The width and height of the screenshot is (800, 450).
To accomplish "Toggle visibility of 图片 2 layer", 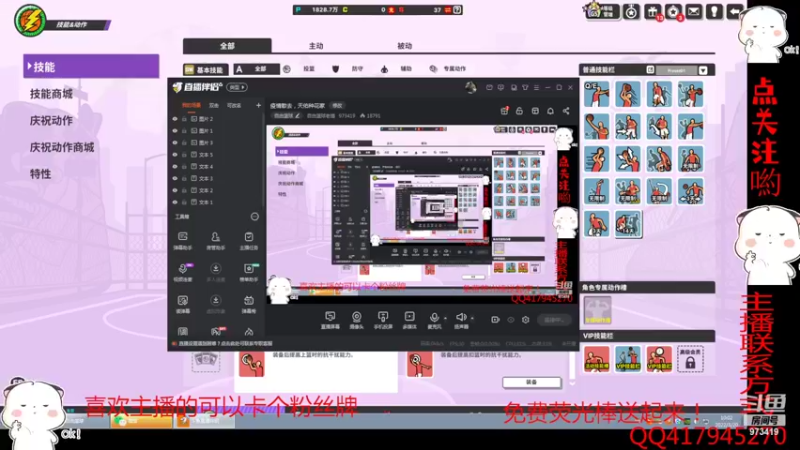I will [x=175, y=119].
